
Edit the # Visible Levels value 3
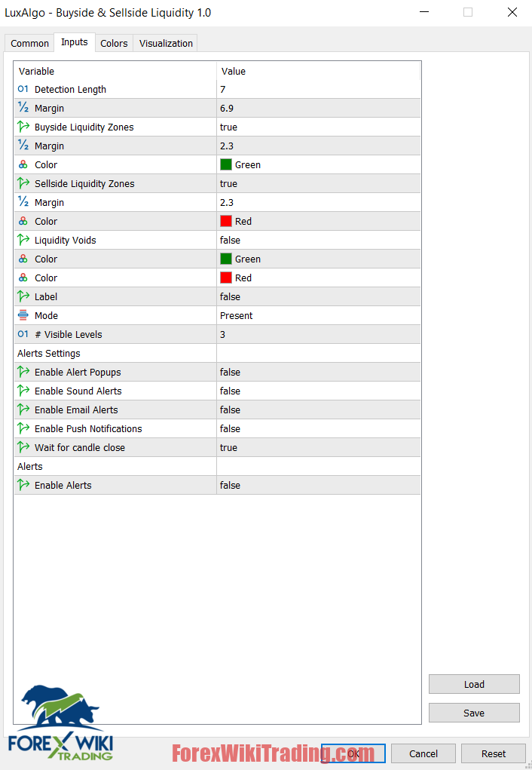click(x=319, y=334)
